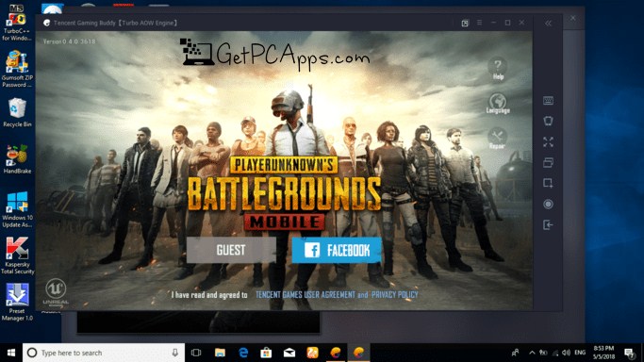Open the clock showing 8:53 PM

tap(603, 353)
